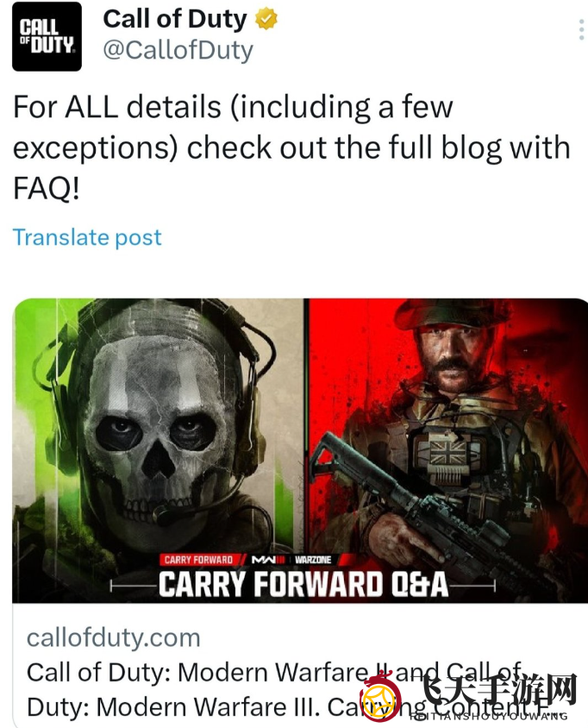Click the red CARRY FORWARD tag label
The height and width of the screenshot is (728, 588).
click(x=198, y=560)
